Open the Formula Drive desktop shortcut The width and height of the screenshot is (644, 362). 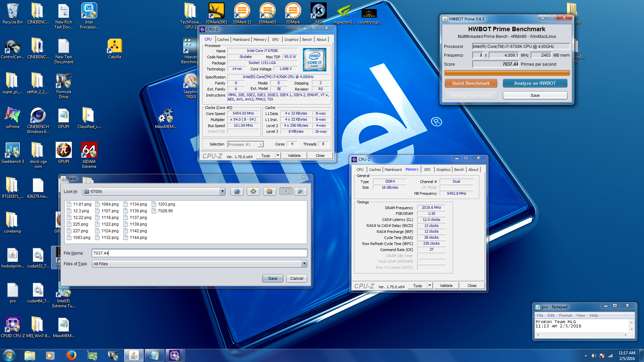[64, 85]
